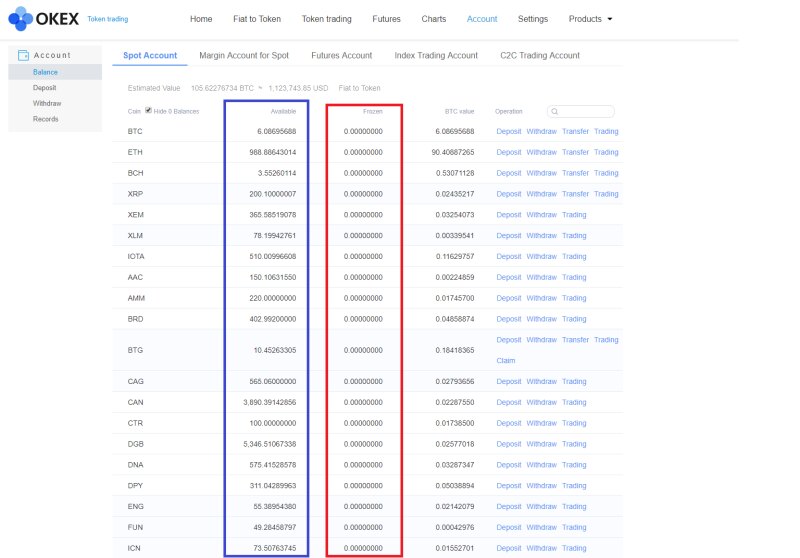Toggle the Hide 0 Balances checkbox
This screenshot has height=558, width=800.
[149, 110]
